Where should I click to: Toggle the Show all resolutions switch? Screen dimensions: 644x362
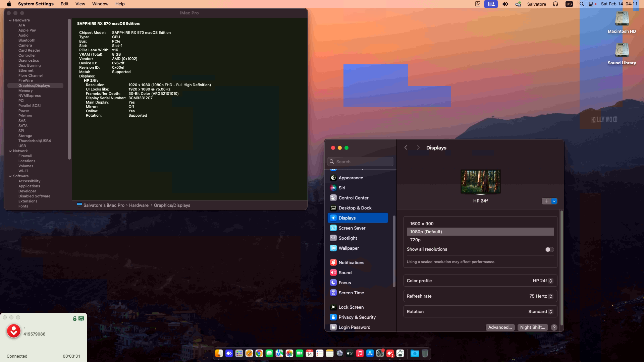(x=549, y=249)
